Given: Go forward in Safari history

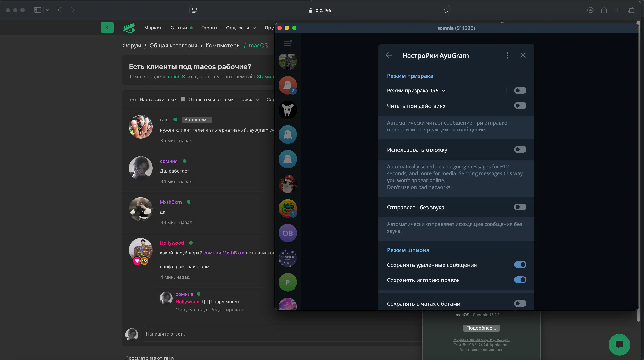Looking at the screenshot, I should pos(72,10).
